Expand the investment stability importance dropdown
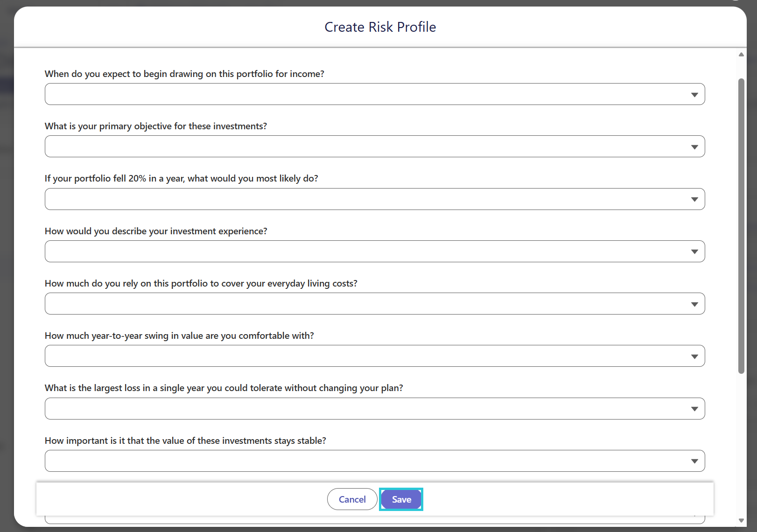The image size is (757, 532). 375,461
